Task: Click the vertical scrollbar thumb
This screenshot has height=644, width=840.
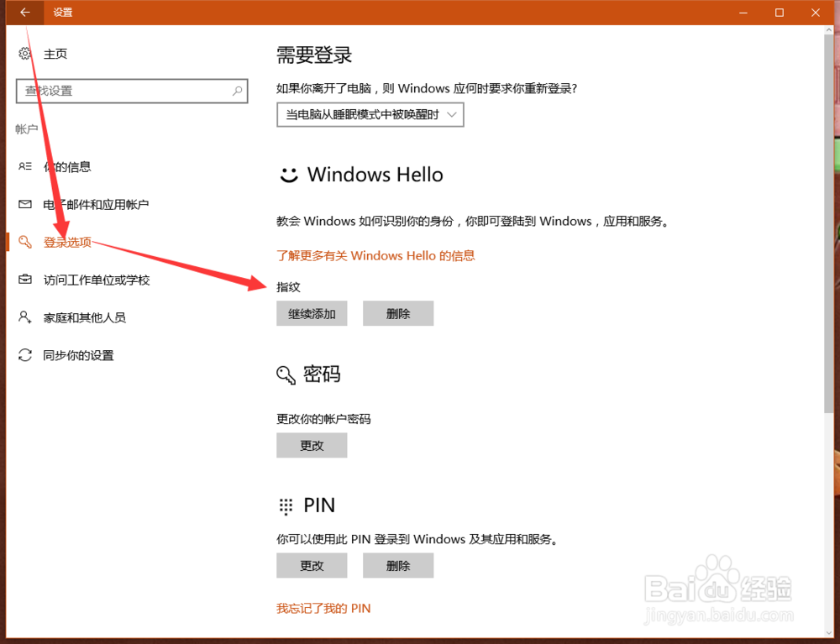Action: [x=829, y=224]
